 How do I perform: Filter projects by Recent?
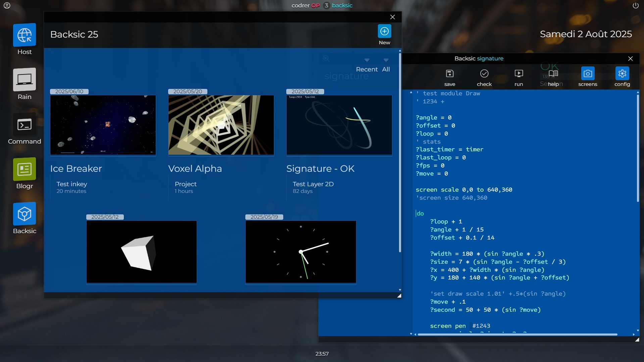click(366, 69)
